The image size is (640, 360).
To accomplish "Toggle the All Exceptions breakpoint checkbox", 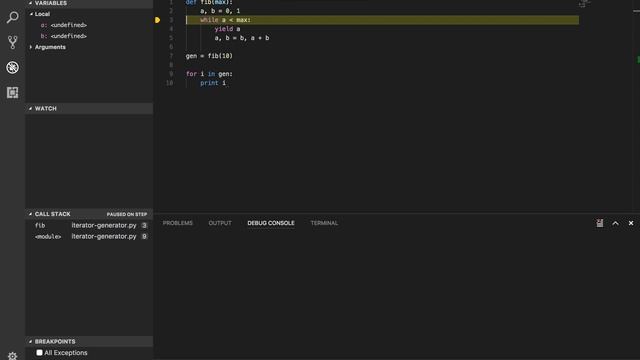I will [39, 352].
